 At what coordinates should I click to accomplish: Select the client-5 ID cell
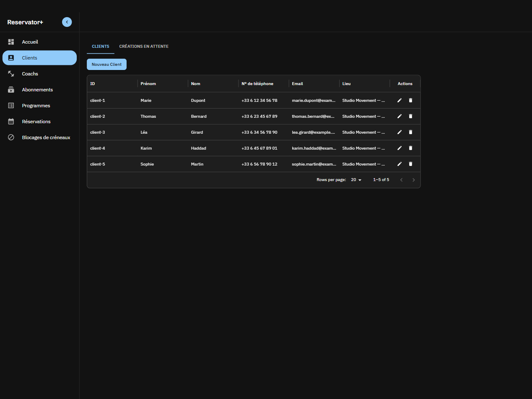pos(112,164)
